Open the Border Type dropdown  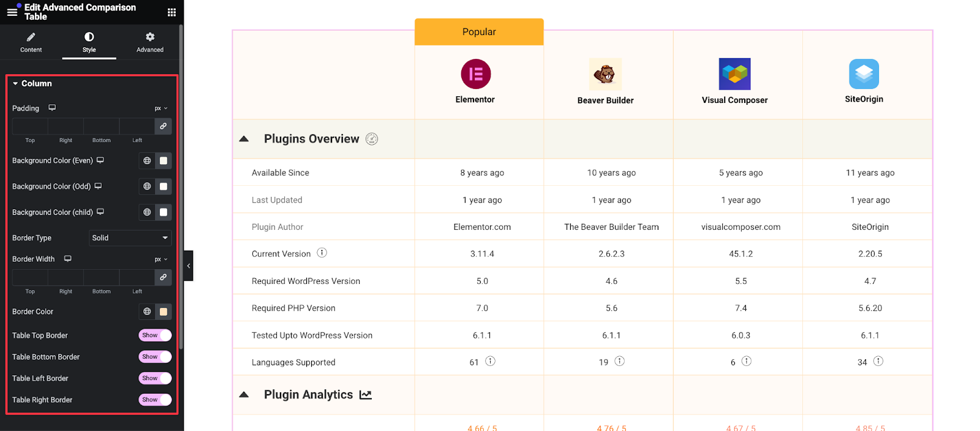[130, 238]
